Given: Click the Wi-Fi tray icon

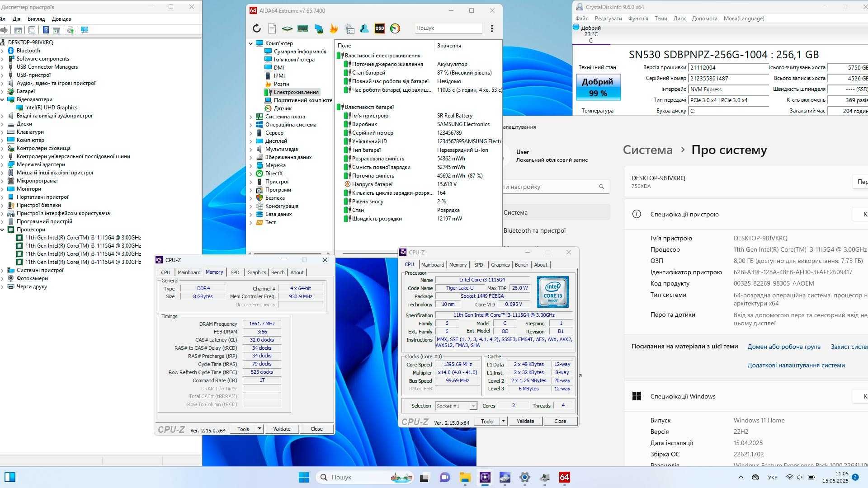Looking at the screenshot, I should (x=789, y=477).
